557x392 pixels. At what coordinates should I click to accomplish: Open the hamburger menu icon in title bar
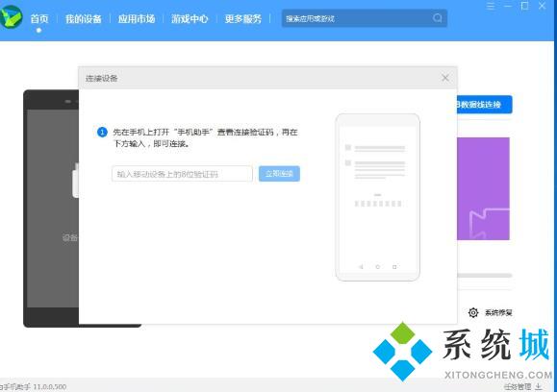(x=491, y=6)
